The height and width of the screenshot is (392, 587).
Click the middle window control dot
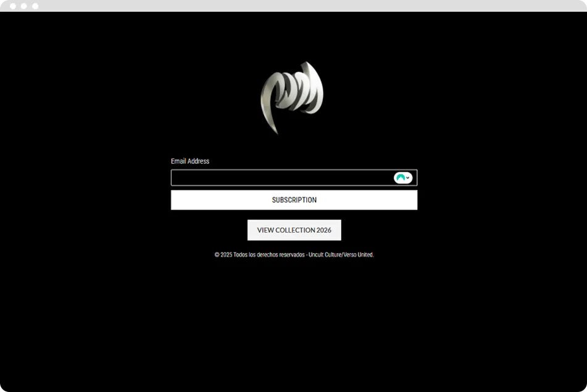24,6
